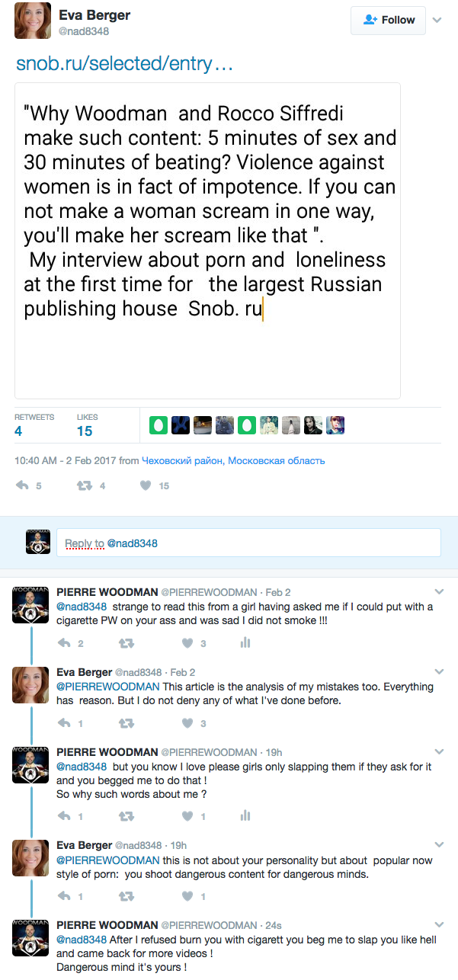Viewport: 458px width, 980px height.
Task: Open the chevron menu on Woodman's first reply
Action: [439, 591]
